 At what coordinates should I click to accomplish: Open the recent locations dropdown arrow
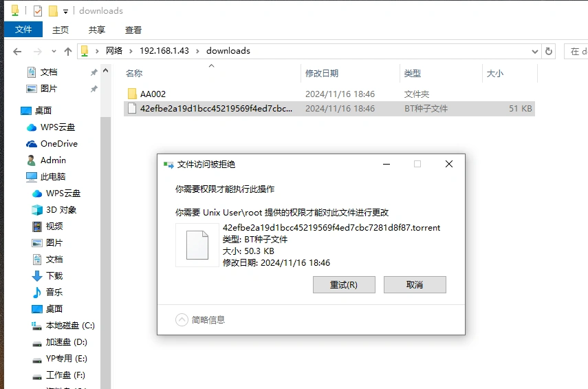tap(53, 52)
